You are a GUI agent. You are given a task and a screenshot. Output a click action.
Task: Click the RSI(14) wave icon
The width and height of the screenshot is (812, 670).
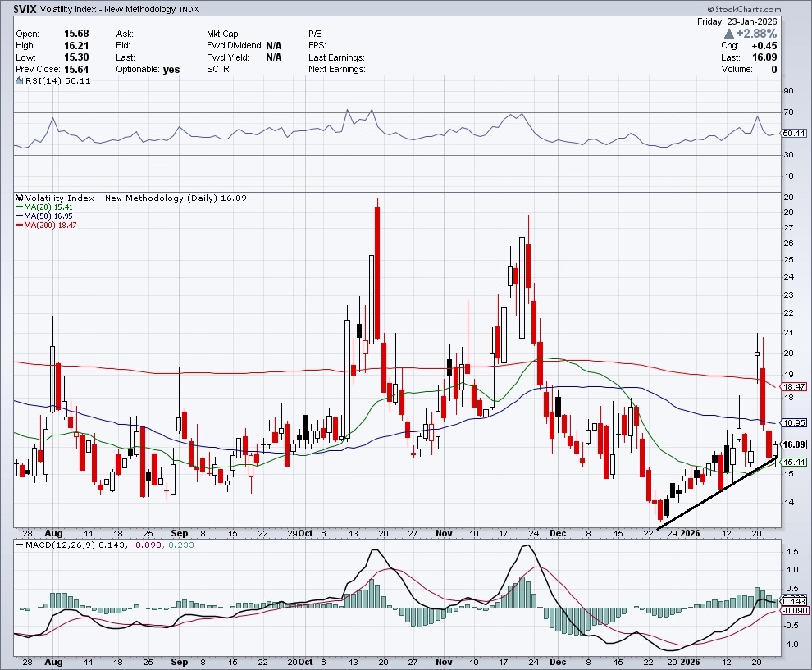point(20,81)
